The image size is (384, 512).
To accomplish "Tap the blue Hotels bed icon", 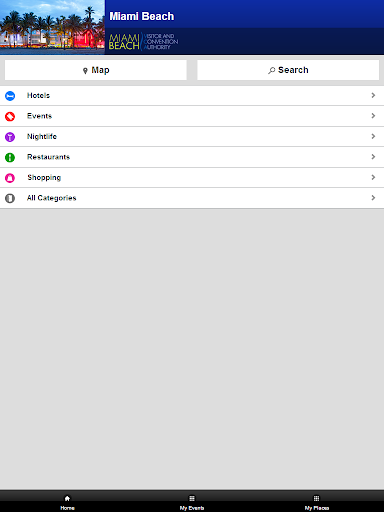I will pos(10,96).
